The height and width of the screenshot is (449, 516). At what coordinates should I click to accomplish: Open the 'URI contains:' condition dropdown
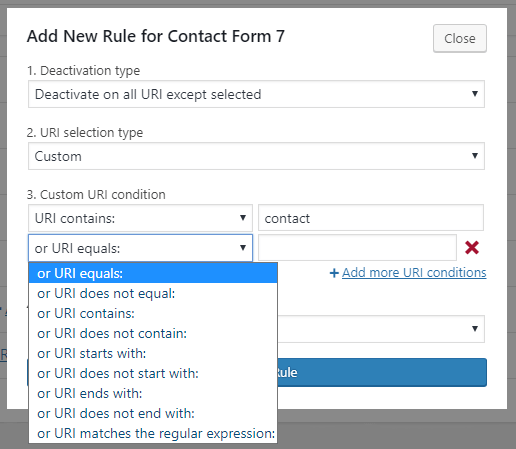pyautogui.click(x=140, y=218)
